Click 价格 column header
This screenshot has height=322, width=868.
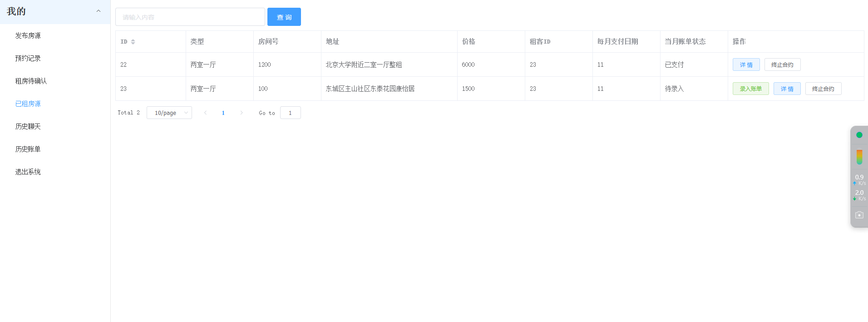click(469, 41)
